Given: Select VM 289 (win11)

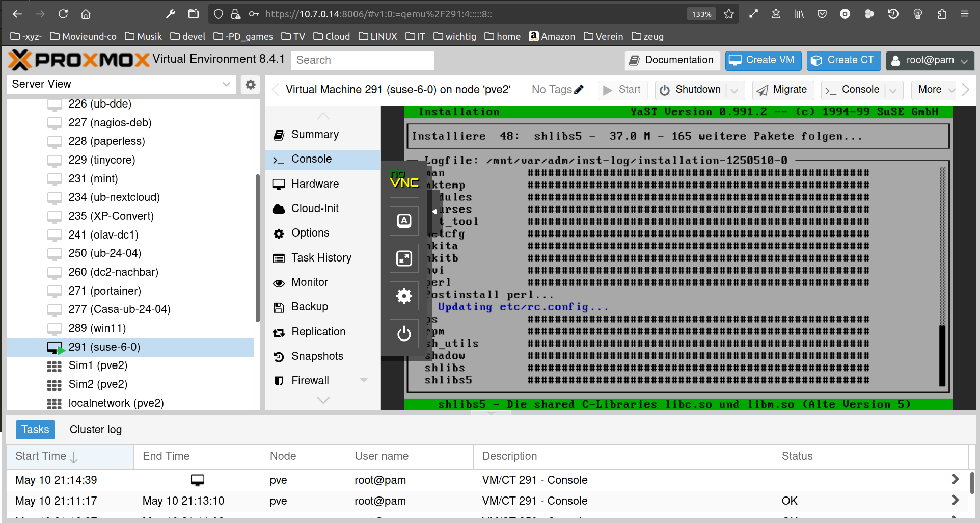Looking at the screenshot, I should coord(130,328).
